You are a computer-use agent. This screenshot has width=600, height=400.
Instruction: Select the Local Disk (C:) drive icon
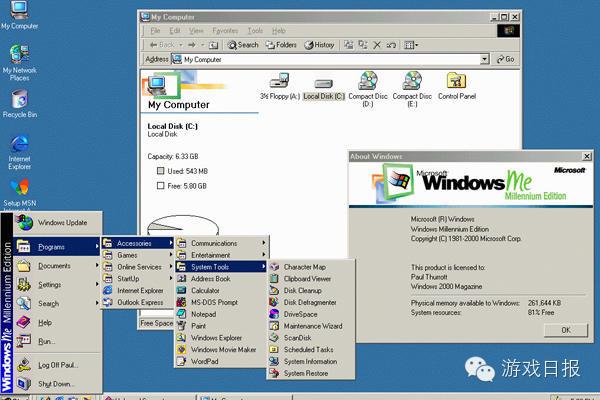[x=324, y=88]
